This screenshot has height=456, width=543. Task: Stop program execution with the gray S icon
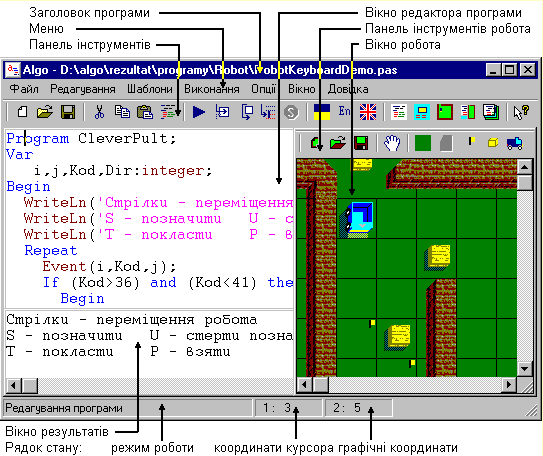pyautogui.click(x=291, y=112)
